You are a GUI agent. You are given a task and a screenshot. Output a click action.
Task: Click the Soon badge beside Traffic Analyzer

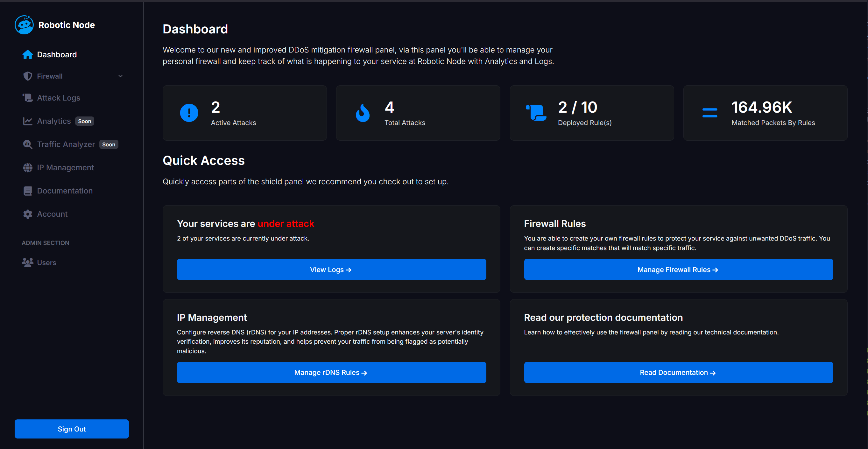109,144
